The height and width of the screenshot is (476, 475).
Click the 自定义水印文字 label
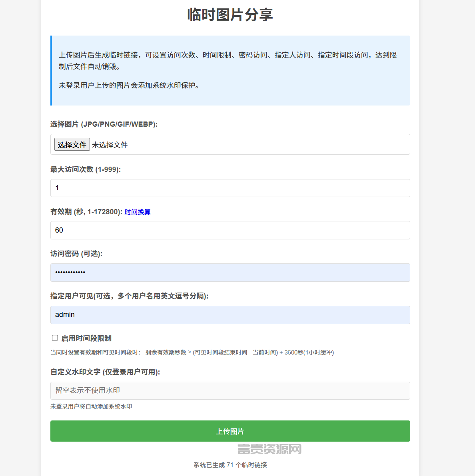point(105,372)
